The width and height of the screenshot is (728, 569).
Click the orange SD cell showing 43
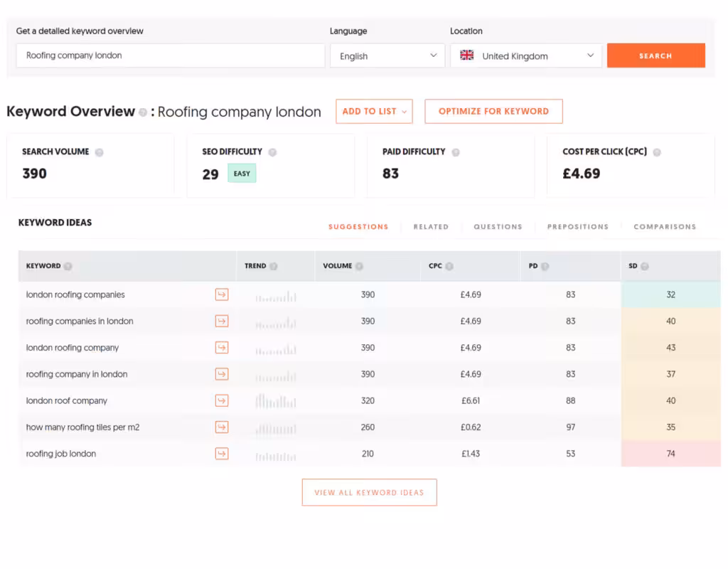[671, 347]
